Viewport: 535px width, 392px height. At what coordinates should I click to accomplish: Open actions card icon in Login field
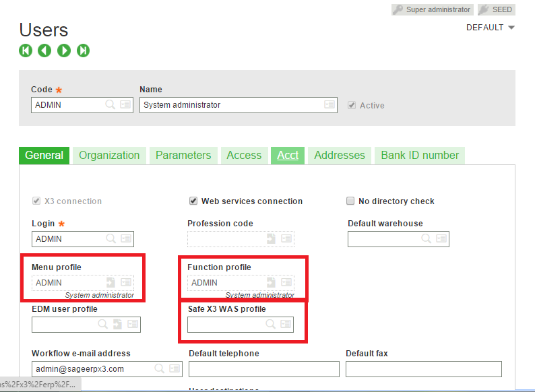coord(126,238)
